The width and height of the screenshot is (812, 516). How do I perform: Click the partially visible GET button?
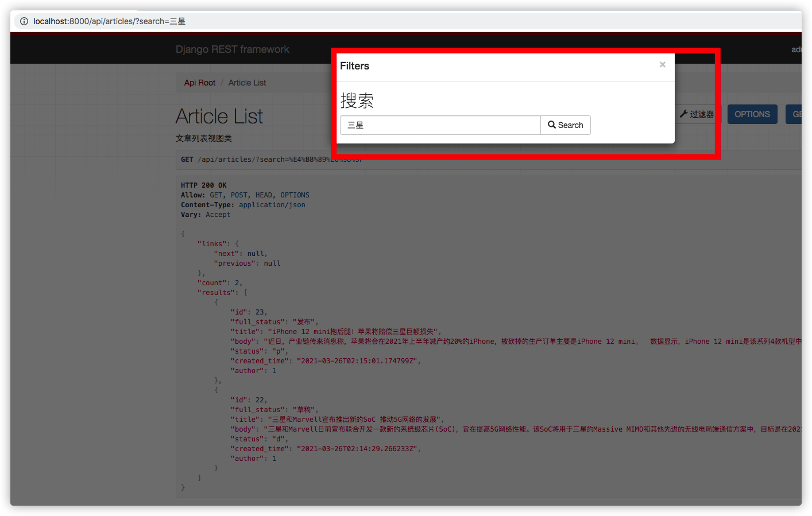pyautogui.click(x=796, y=114)
